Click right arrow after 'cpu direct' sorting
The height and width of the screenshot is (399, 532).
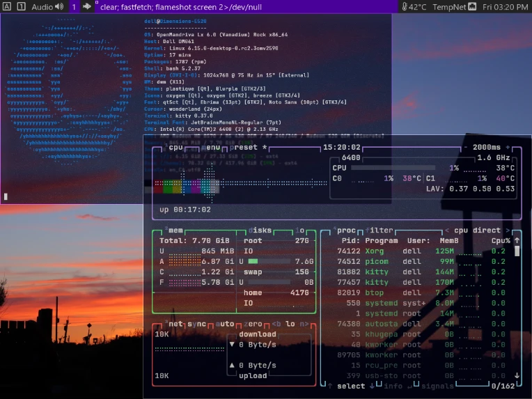click(508, 230)
